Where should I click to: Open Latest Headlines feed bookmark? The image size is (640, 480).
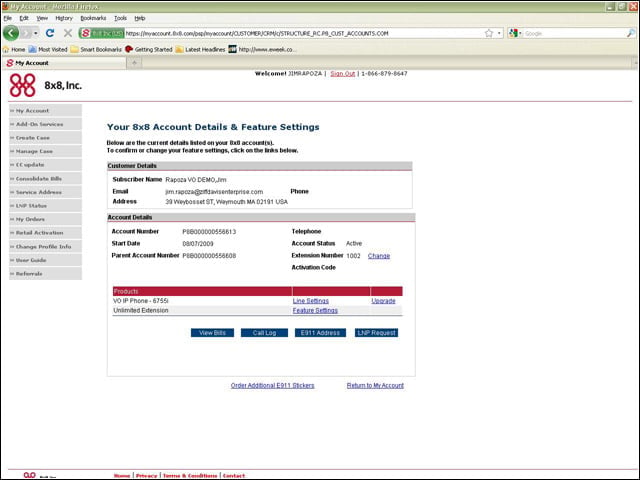200,49
